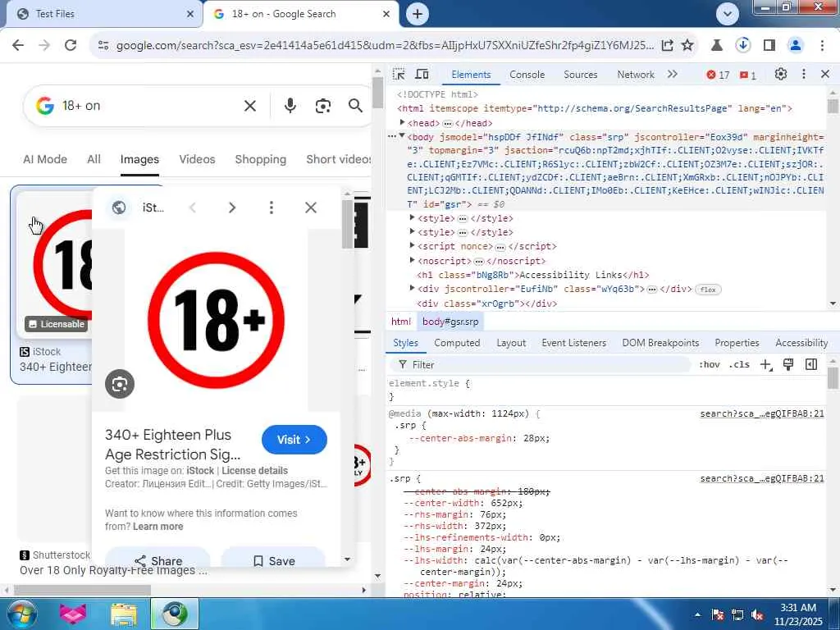Toggle computed styles sidebar icon
This screenshot has height=630, width=840.
(811, 365)
